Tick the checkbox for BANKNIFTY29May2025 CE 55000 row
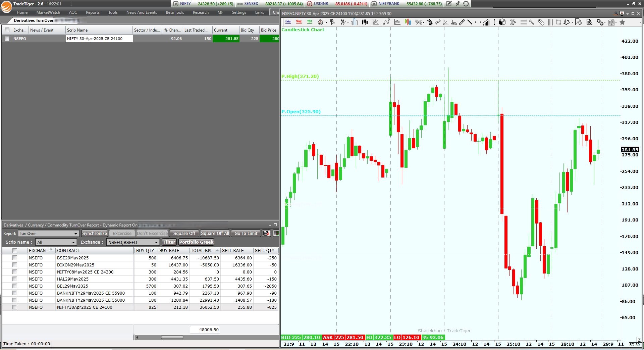644x350 pixels. tap(14, 300)
